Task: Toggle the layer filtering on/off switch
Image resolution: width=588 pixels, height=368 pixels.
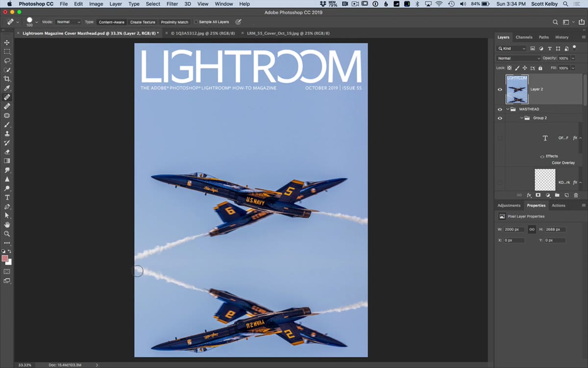Action: (x=574, y=48)
